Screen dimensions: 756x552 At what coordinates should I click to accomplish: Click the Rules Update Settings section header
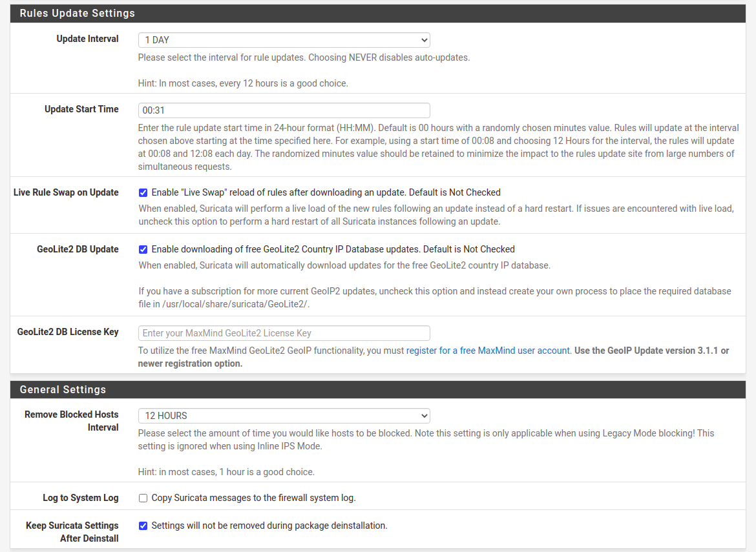(x=78, y=13)
